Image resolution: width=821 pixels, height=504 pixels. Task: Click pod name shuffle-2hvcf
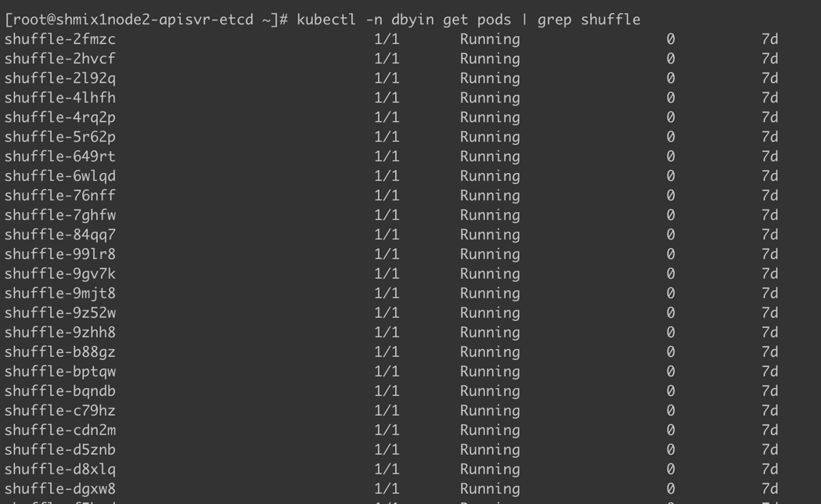click(x=60, y=59)
